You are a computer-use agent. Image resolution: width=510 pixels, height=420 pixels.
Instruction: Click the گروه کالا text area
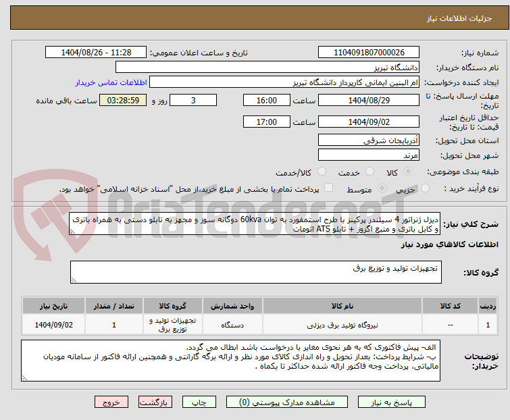click(256, 272)
